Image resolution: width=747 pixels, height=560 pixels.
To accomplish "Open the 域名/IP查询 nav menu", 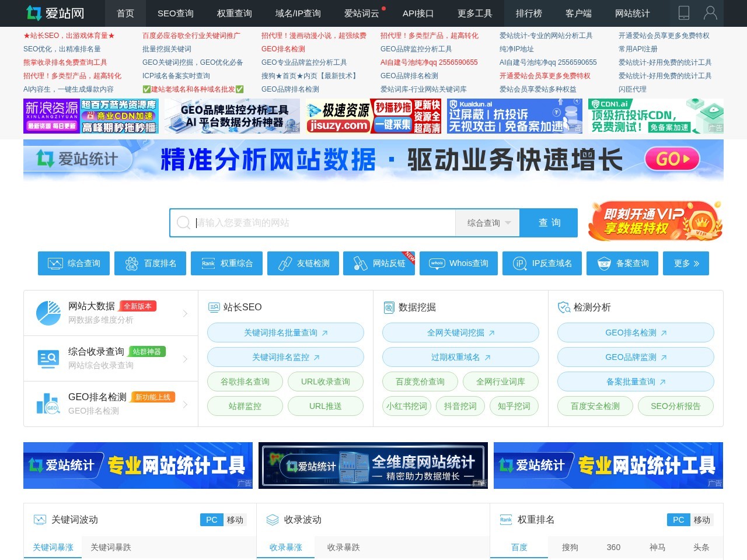I will (x=298, y=13).
